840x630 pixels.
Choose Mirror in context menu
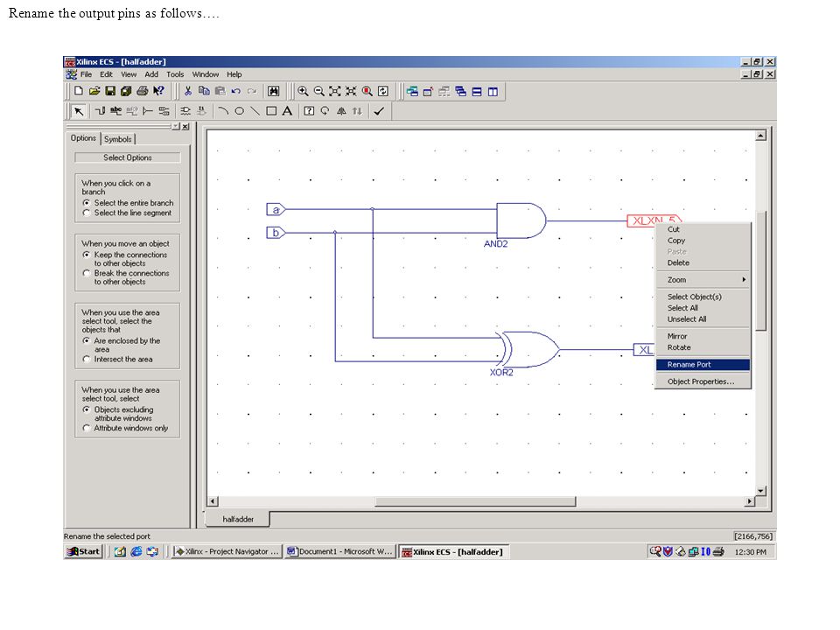tap(703, 336)
